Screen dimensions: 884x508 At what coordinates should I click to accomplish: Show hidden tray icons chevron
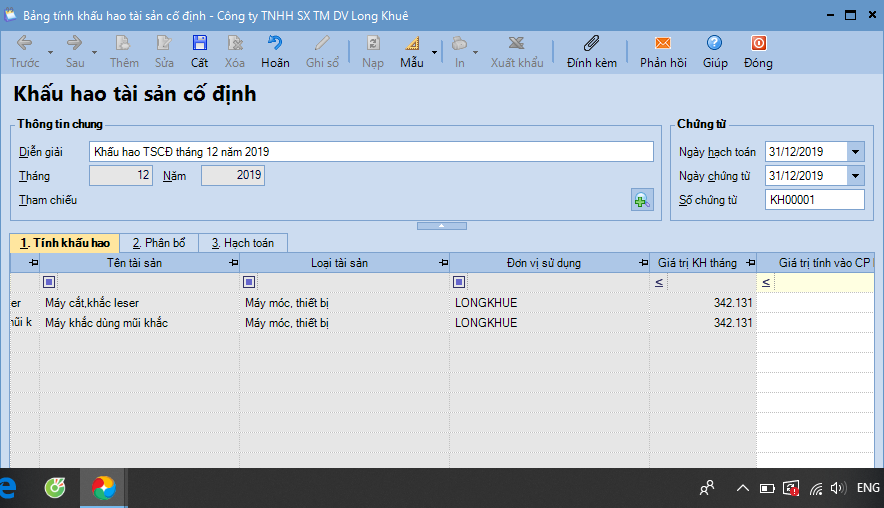coord(742,488)
